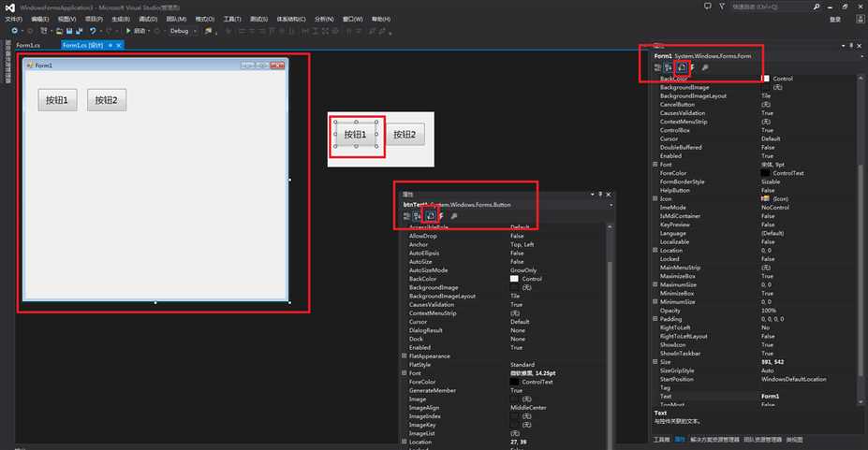Select 按钮2 on the Form1 designer
Viewport: 868px width, 450px height.
click(x=107, y=100)
